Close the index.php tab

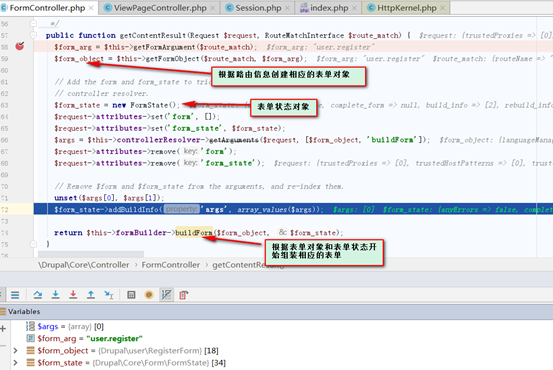(354, 8)
